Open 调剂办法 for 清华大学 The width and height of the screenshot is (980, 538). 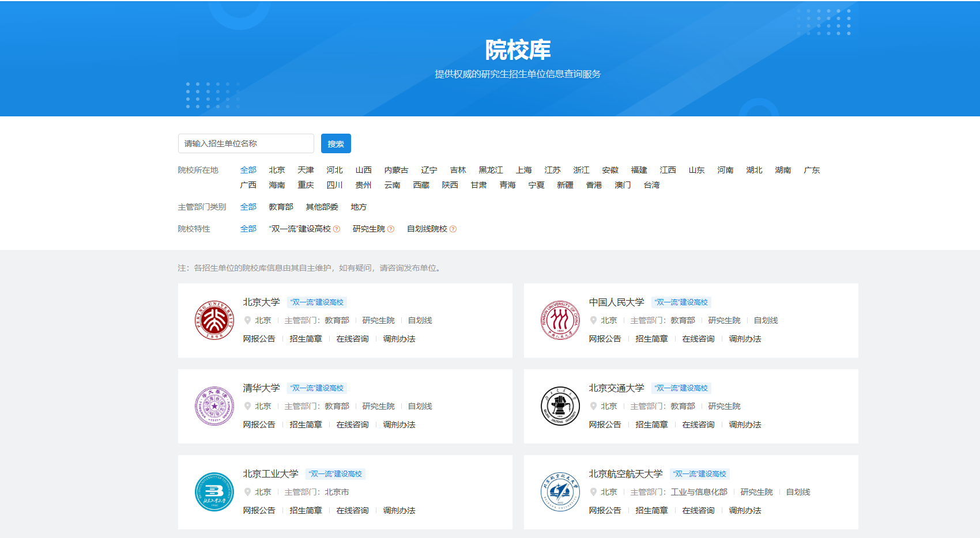click(399, 425)
